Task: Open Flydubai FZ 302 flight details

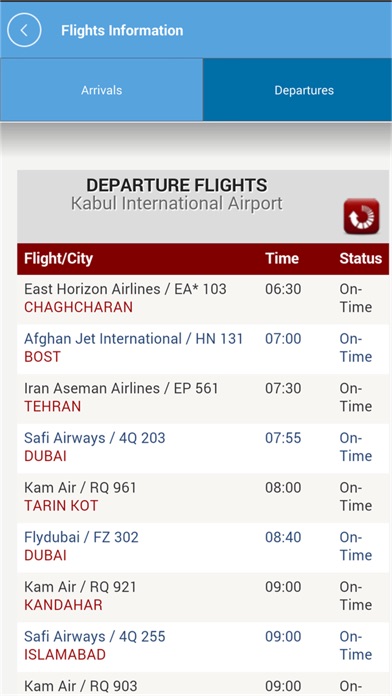Action: [x=203, y=548]
